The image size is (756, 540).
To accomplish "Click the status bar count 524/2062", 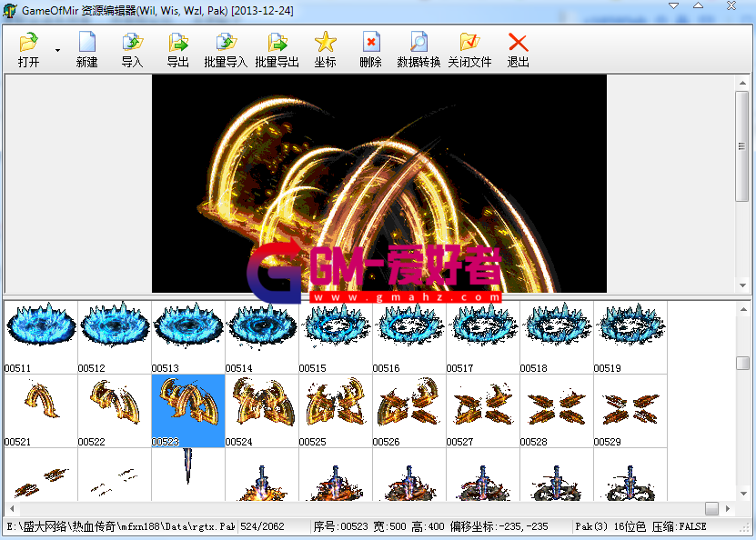I will point(262,526).
